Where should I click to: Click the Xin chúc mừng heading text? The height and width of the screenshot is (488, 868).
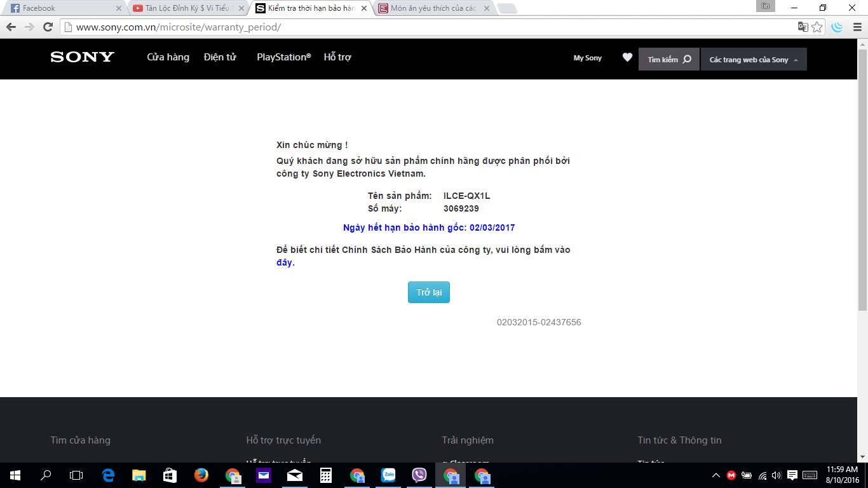tap(312, 146)
